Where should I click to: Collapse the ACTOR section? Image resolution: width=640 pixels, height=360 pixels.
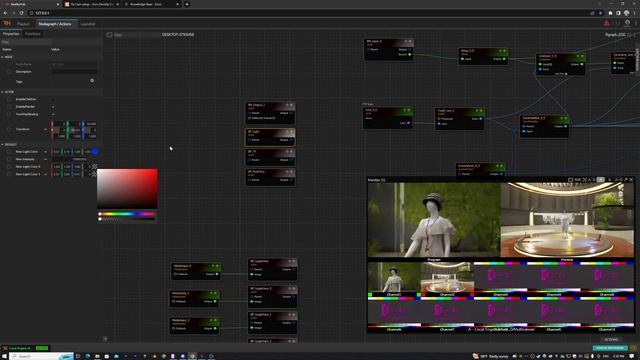coord(2,92)
